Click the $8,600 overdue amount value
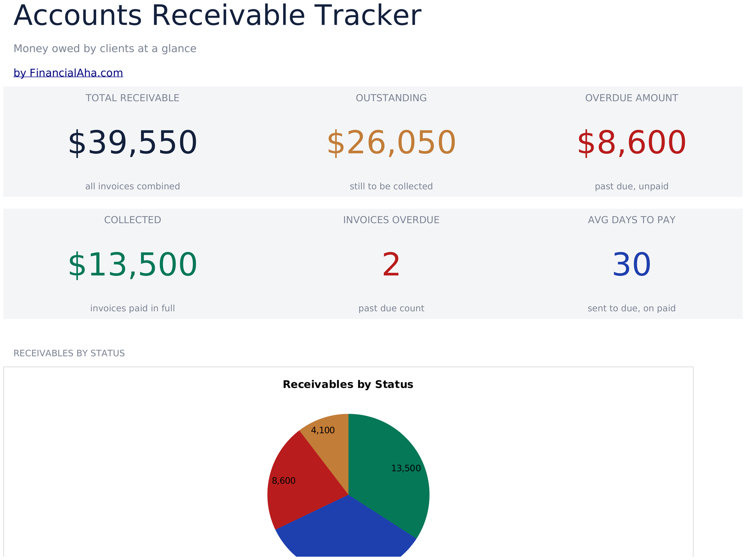This screenshot has height=560, width=746. (x=631, y=143)
